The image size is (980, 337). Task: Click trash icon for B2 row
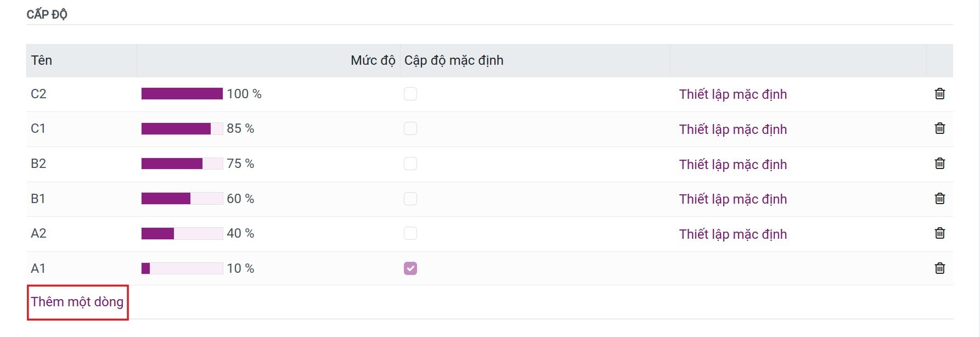pyautogui.click(x=939, y=164)
